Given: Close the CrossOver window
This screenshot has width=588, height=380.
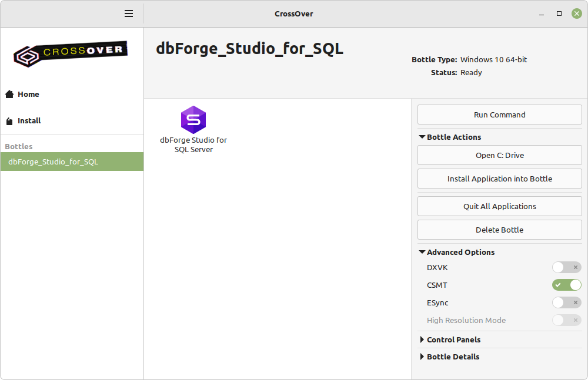Looking at the screenshot, I should 577,14.
